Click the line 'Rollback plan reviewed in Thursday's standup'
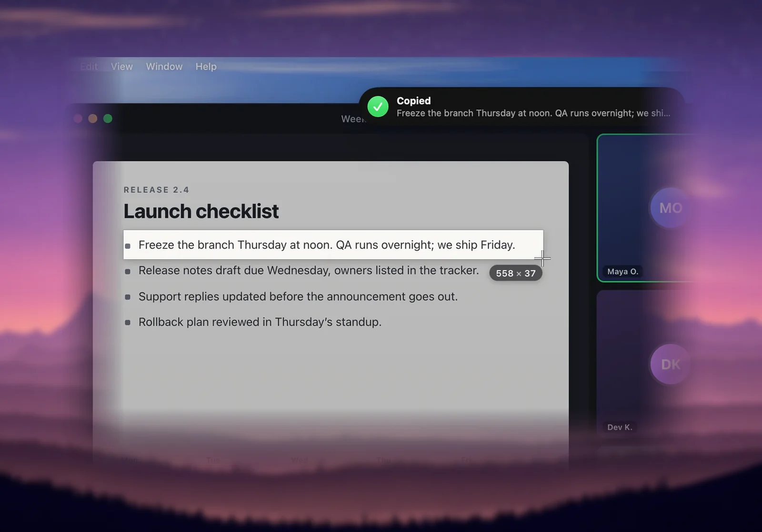 (x=260, y=322)
